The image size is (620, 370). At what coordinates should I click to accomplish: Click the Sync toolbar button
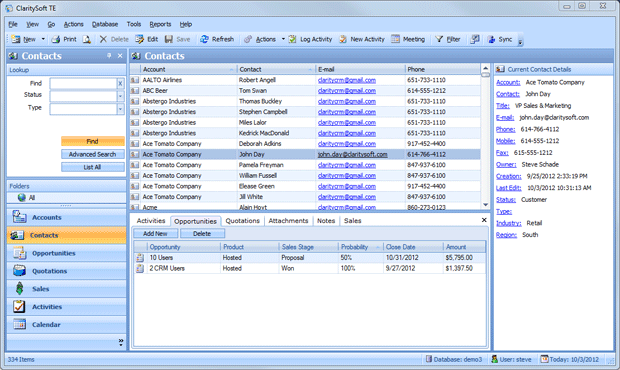tap(500, 39)
